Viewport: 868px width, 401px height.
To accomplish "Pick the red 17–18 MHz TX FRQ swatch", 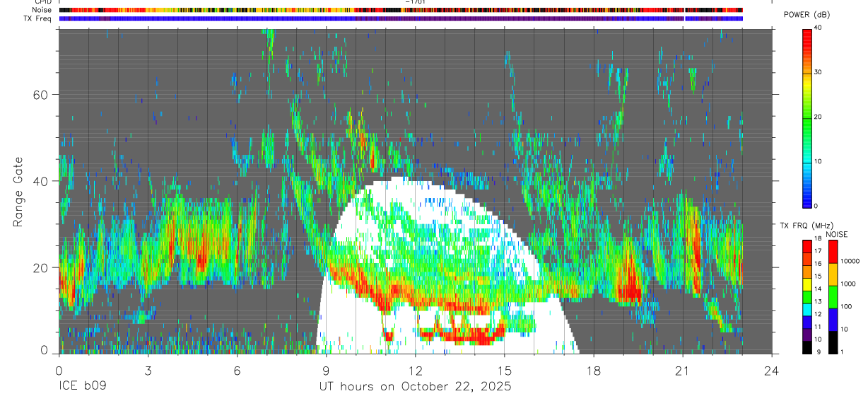I will (x=807, y=246).
